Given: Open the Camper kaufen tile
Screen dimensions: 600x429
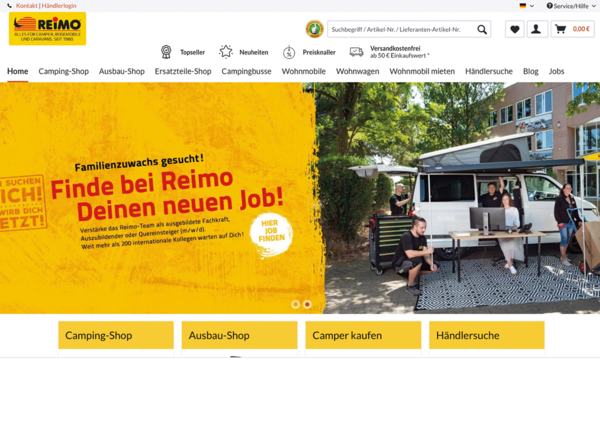Looking at the screenshot, I should click(x=363, y=335).
